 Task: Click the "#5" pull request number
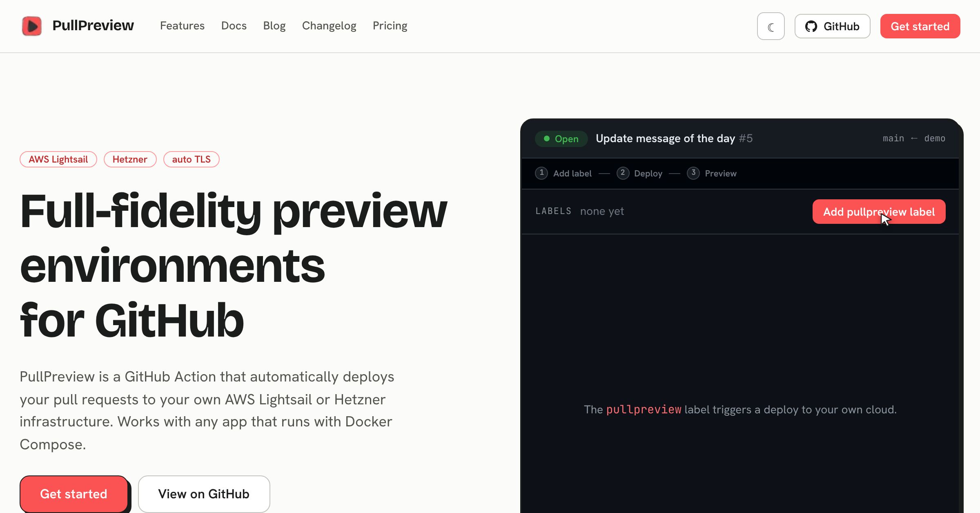click(746, 138)
